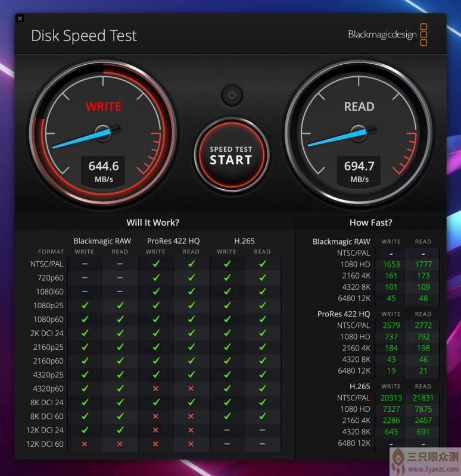This screenshot has width=461, height=476.
Task: Click the checkmark for 2K DCI 24 H.265 write
Action: click(x=227, y=333)
